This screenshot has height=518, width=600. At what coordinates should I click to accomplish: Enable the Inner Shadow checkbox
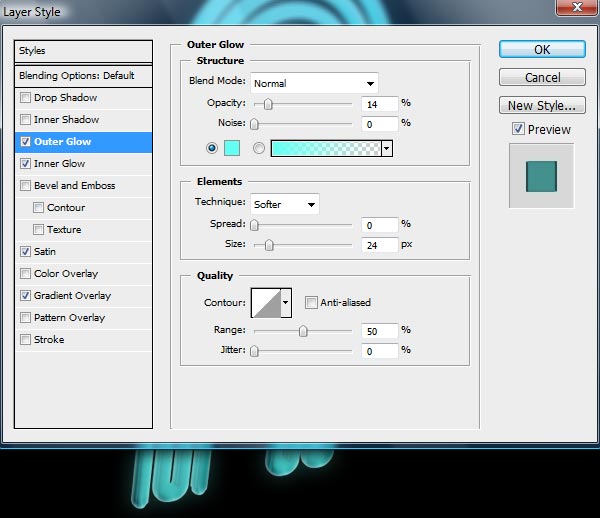[x=25, y=119]
